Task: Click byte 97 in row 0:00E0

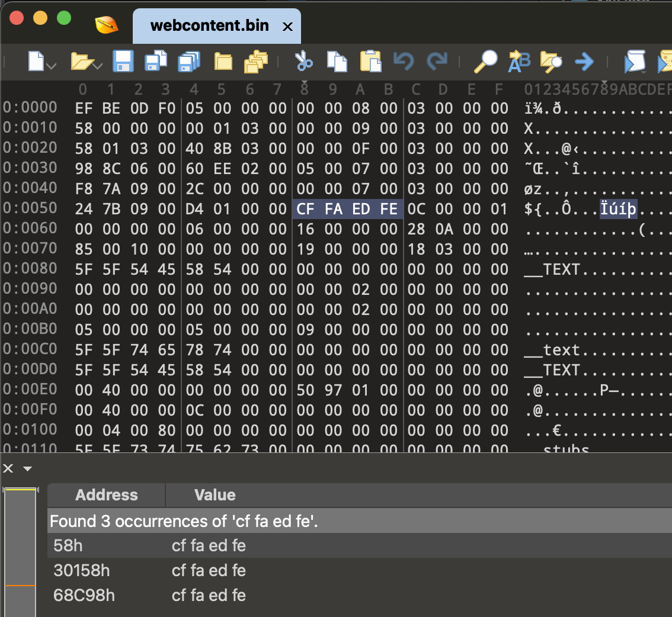Action: point(333,390)
